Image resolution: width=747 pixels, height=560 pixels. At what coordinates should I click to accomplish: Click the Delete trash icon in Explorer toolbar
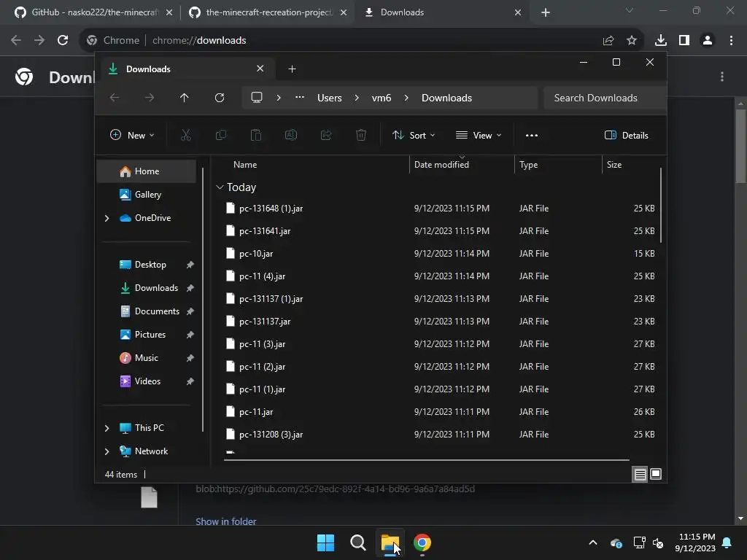361,135
